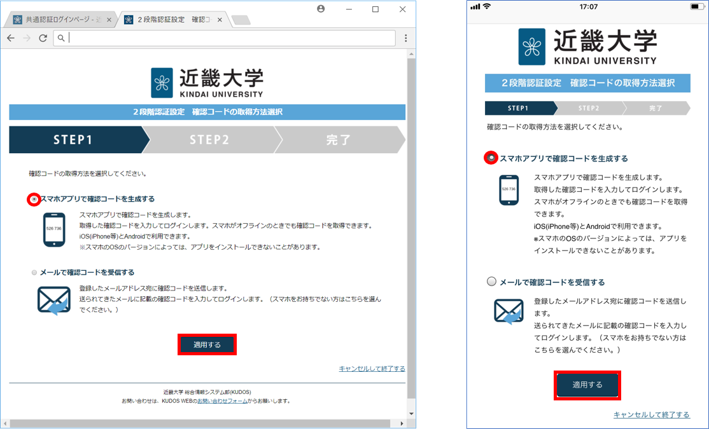Select the smartphone app radio button in the browser

click(x=34, y=200)
